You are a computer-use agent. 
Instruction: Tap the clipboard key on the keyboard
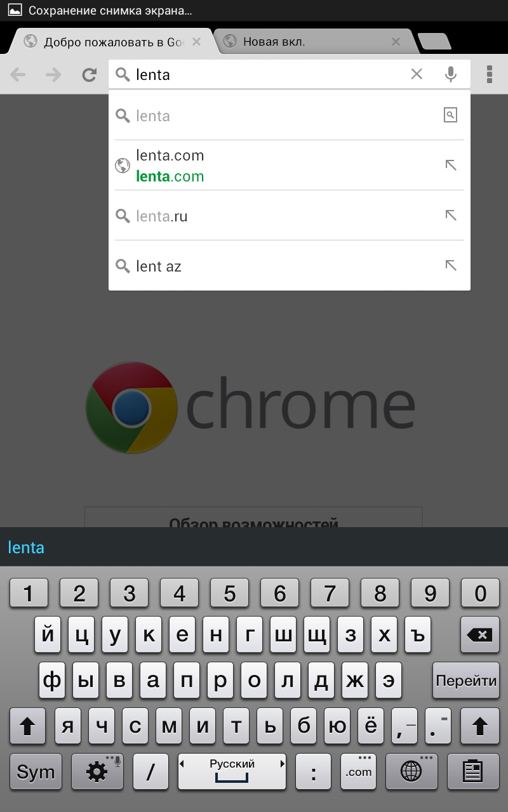472,771
